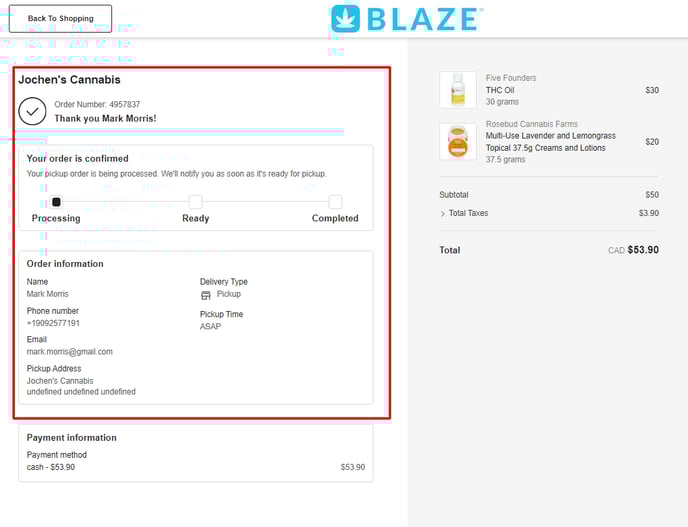This screenshot has height=527, width=688.
Task: Open the Lavender and Lemongrass Topical thumbnail
Action: 458,141
